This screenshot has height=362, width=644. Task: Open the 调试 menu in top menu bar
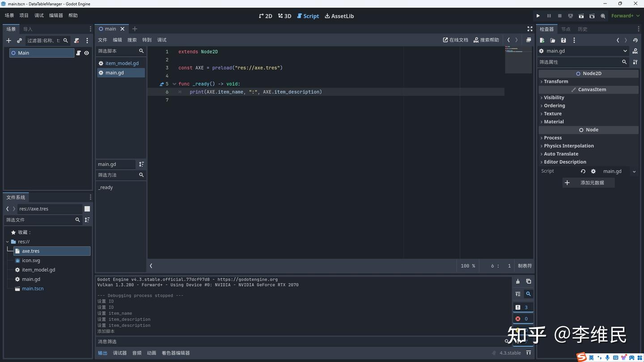click(x=39, y=16)
